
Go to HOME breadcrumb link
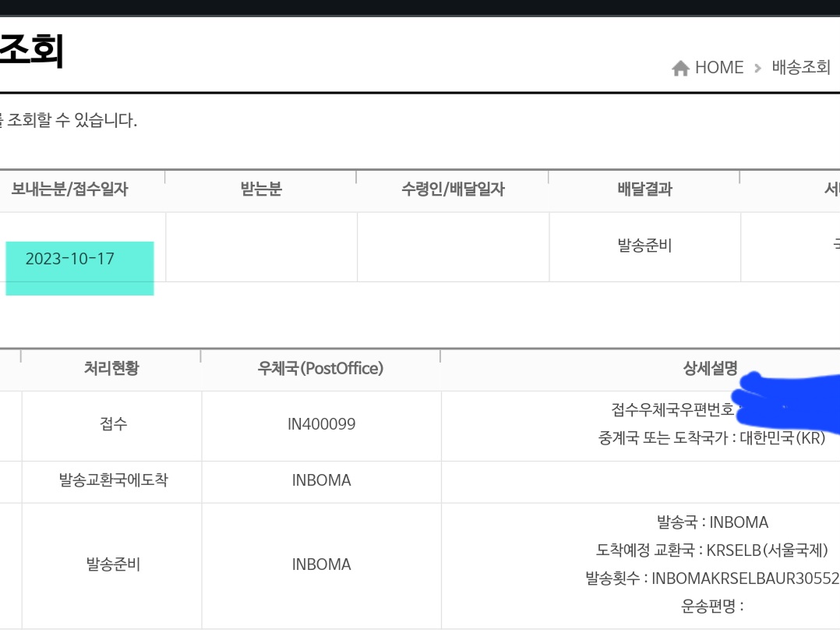[x=718, y=68]
